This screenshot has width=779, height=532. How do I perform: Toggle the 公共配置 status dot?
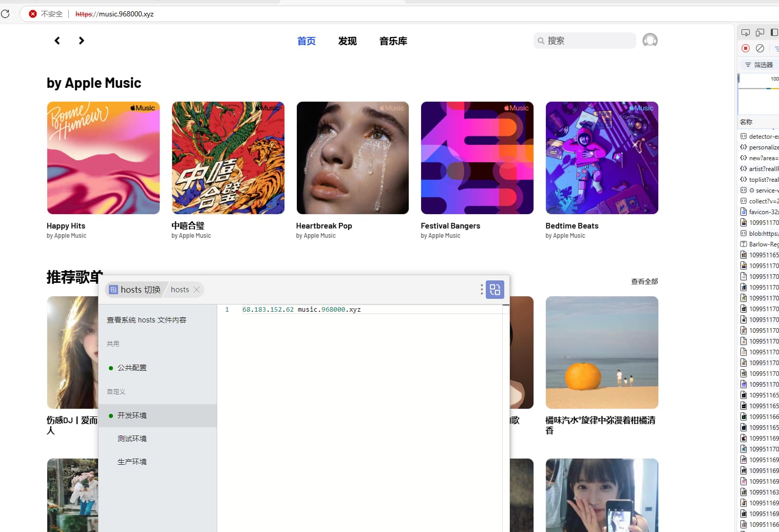[x=111, y=368]
